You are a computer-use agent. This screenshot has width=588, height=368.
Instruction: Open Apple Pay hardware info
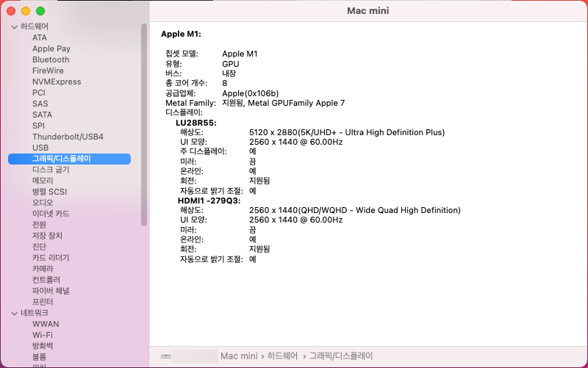51,48
